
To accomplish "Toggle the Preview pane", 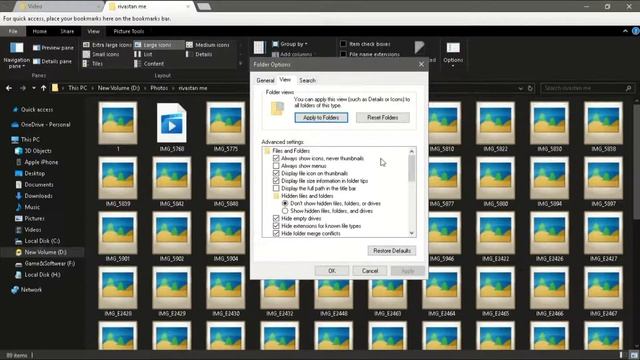I will click(x=53, y=48).
